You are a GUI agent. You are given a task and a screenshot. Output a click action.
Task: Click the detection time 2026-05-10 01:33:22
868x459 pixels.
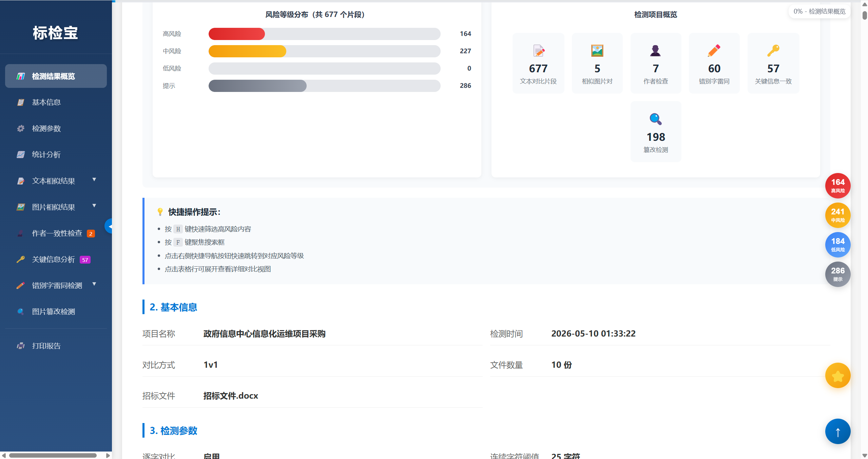[x=593, y=333]
